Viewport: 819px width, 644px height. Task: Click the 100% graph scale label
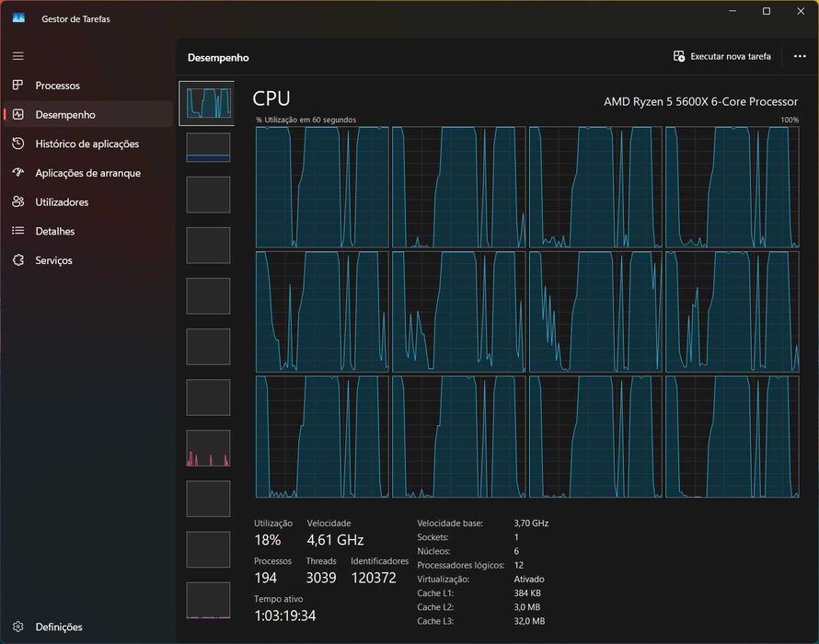pyautogui.click(x=790, y=120)
